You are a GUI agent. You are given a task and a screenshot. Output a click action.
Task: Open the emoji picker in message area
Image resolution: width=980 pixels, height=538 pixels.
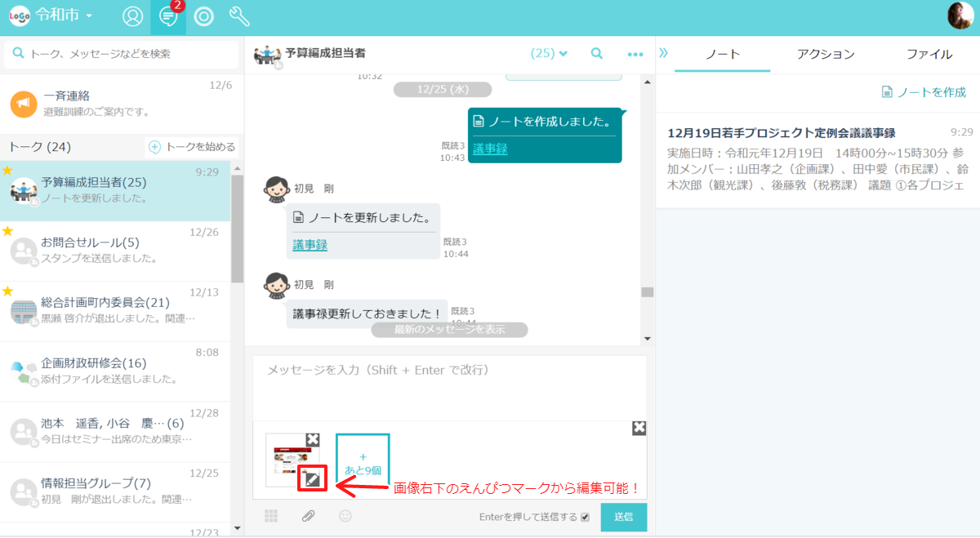[344, 518]
